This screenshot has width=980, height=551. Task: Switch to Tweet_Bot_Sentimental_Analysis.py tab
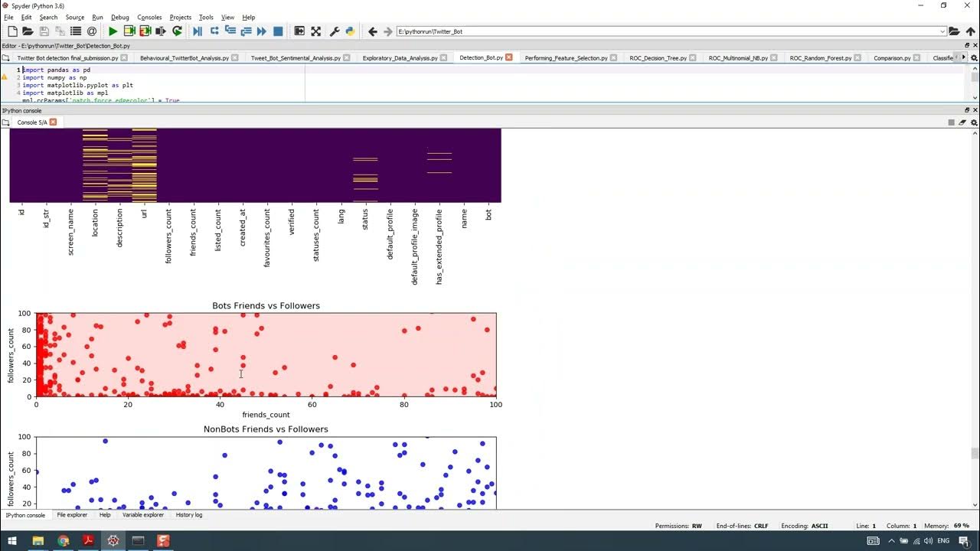click(x=296, y=57)
